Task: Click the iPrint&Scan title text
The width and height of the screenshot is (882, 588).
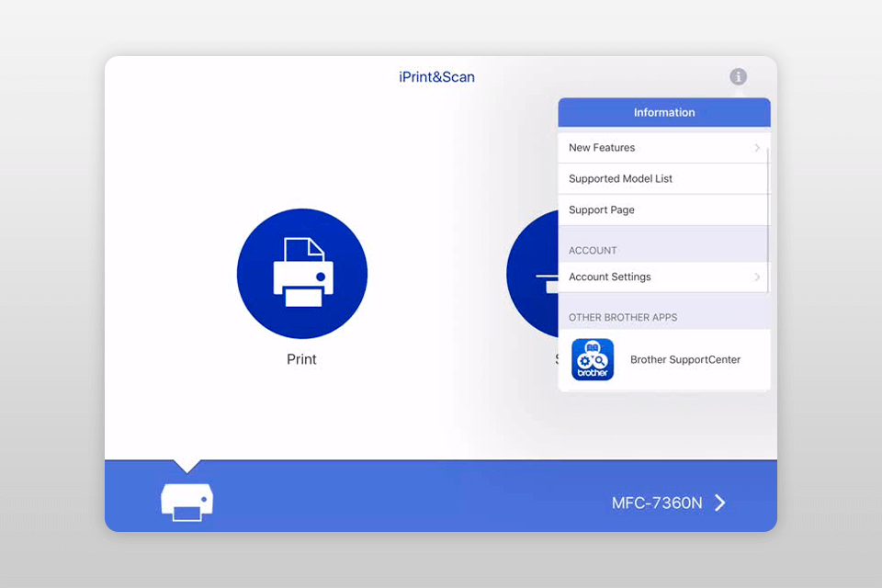Action: pos(436,77)
